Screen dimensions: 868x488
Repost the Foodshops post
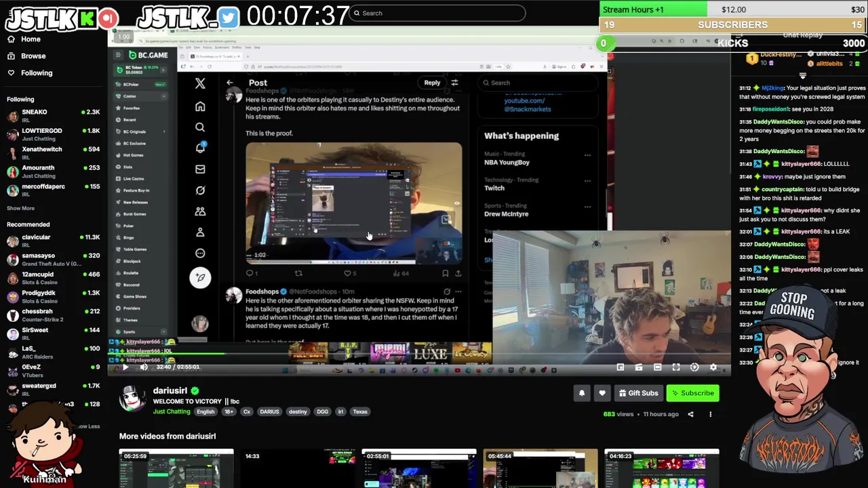[x=298, y=273]
